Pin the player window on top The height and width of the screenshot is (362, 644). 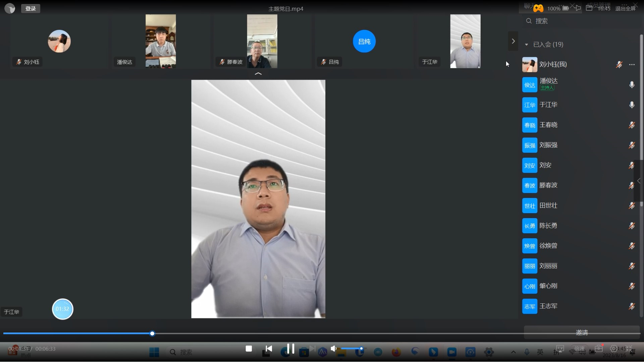pyautogui.click(x=578, y=8)
